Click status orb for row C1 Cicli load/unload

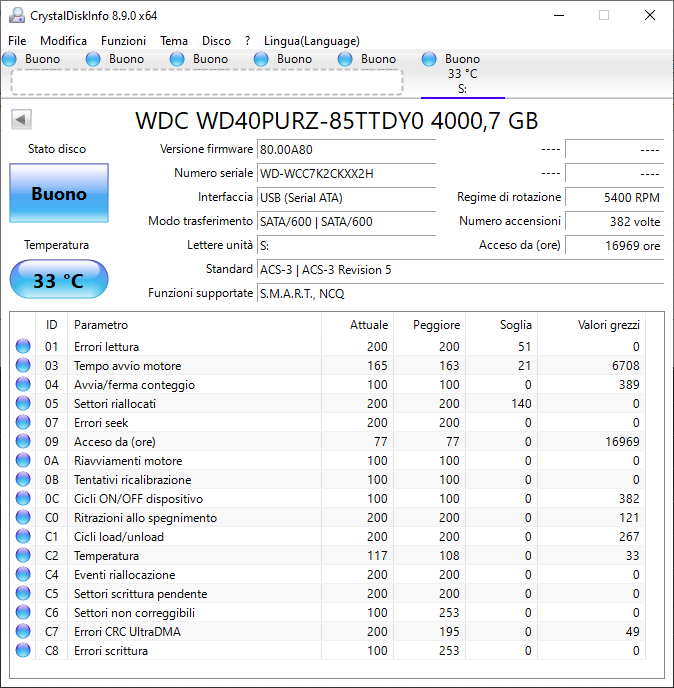pyautogui.click(x=23, y=536)
